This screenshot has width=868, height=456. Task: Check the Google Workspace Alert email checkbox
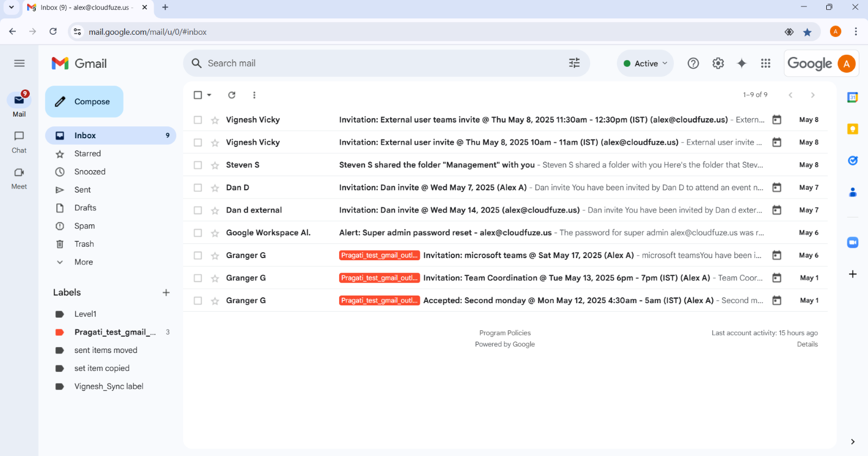198,233
